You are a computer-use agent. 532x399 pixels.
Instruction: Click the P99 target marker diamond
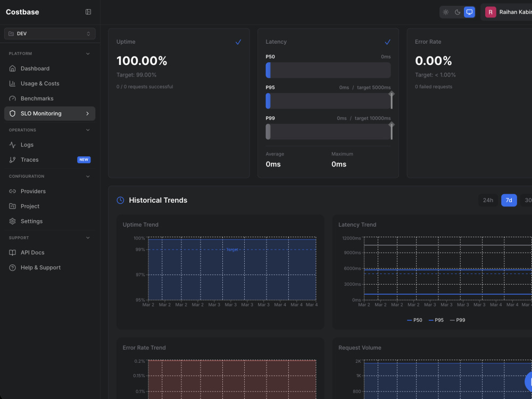pos(392,124)
